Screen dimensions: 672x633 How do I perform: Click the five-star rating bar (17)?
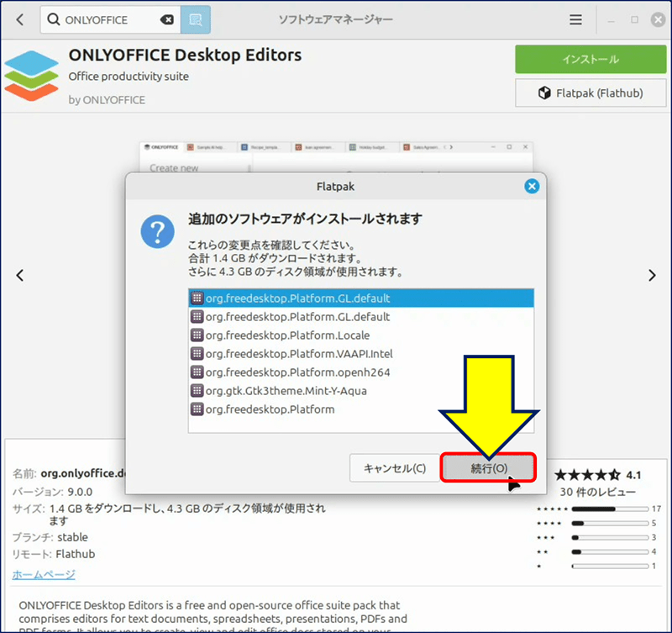click(610, 509)
